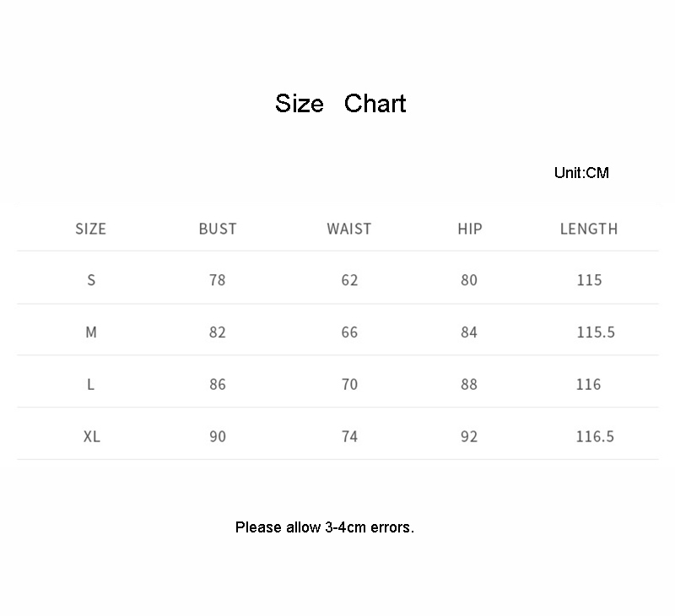Click length value 116.5 for size XL
Screen dimensions: 675x616
click(596, 437)
